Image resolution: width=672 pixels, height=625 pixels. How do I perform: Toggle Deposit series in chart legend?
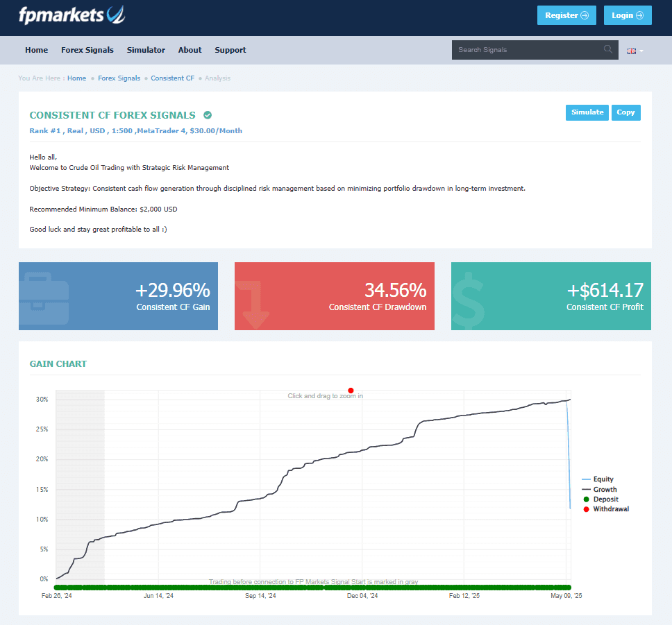tap(601, 499)
